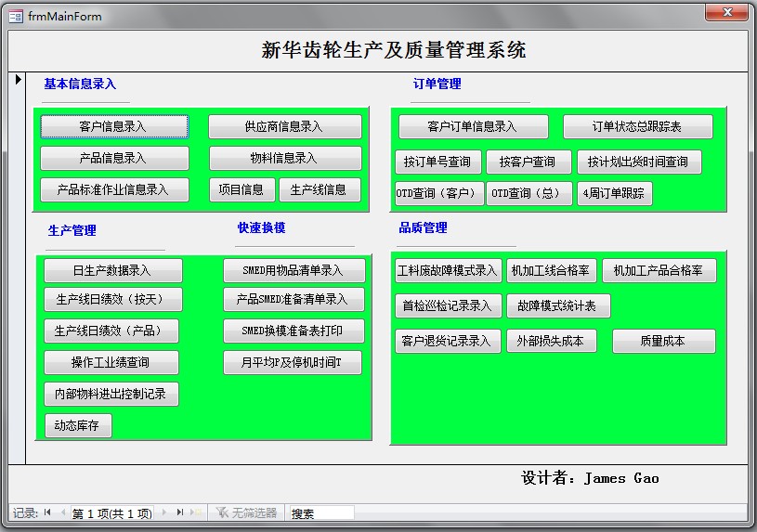Click new blank record navigation icon
The height and width of the screenshot is (532, 757).
pos(196,513)
